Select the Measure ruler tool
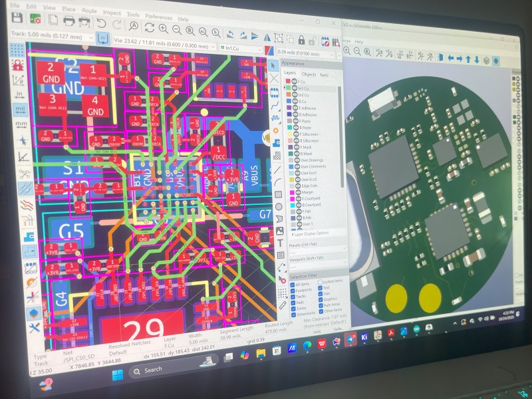This screenshot has height=399, width=532. 283,305
